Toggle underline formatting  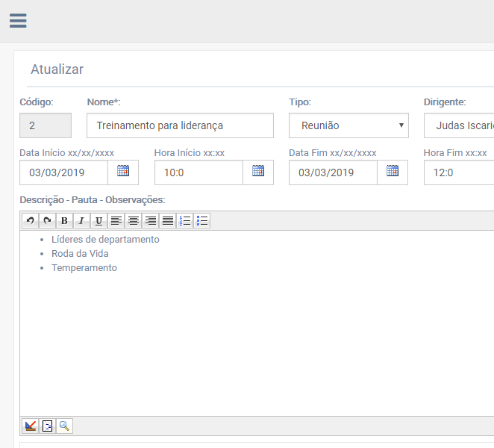coord(99,221)
